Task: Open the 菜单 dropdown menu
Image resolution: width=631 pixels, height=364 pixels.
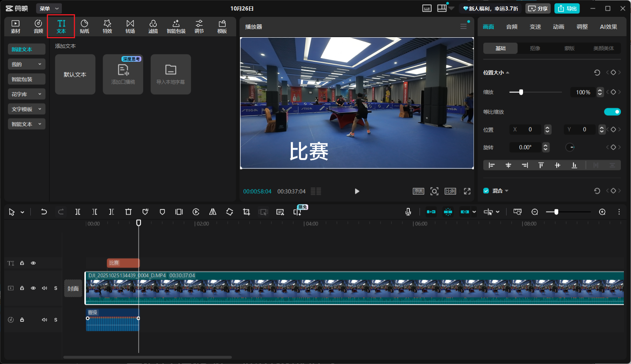Action: click(x=49, y=8)
